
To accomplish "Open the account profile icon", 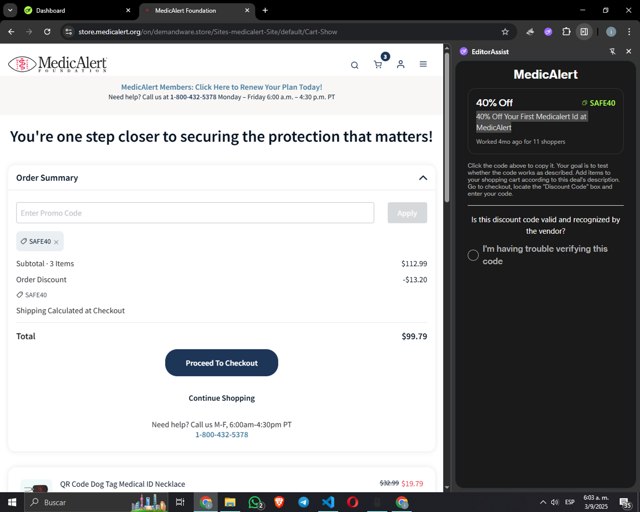I will tap(401, 64).
